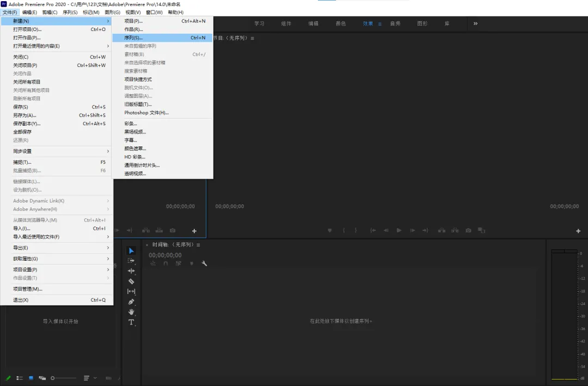Expand the 同步设置 submenu
Screen dimensions: 588x386
(x=108, y=151)
